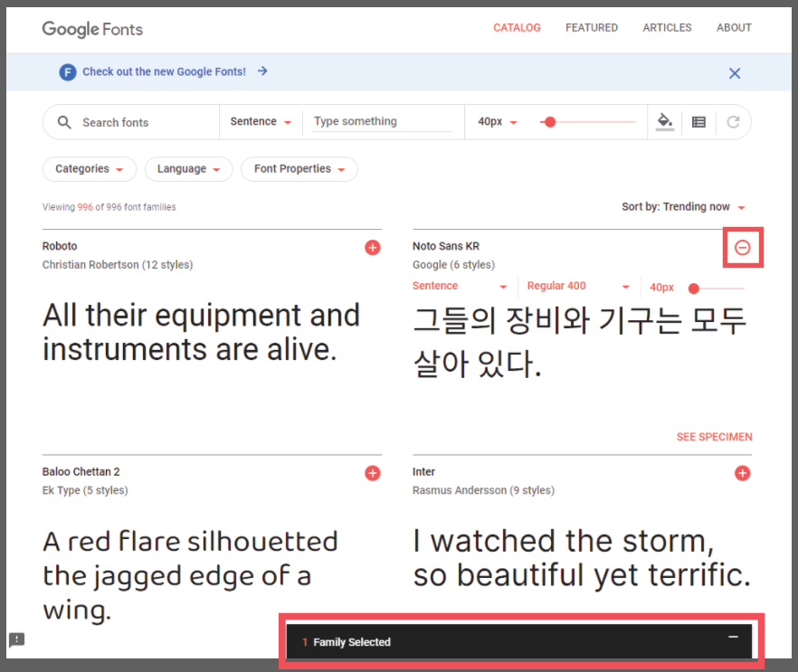Adjust the global font size slider
Viewport: 798px width, 672px height.
pos(588,122)
